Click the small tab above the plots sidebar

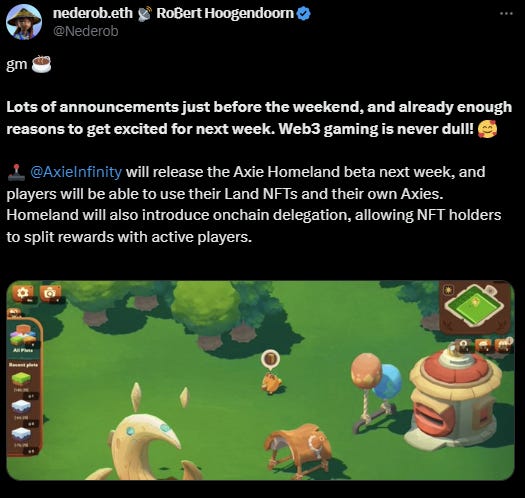click(x=14, y=313)
